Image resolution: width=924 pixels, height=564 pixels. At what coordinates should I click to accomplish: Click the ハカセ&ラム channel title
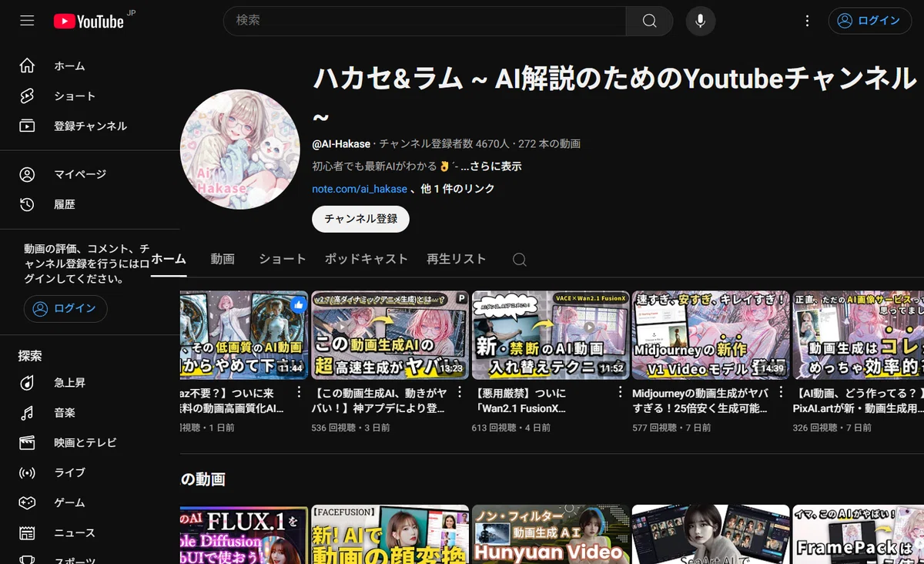pos(614,96)
